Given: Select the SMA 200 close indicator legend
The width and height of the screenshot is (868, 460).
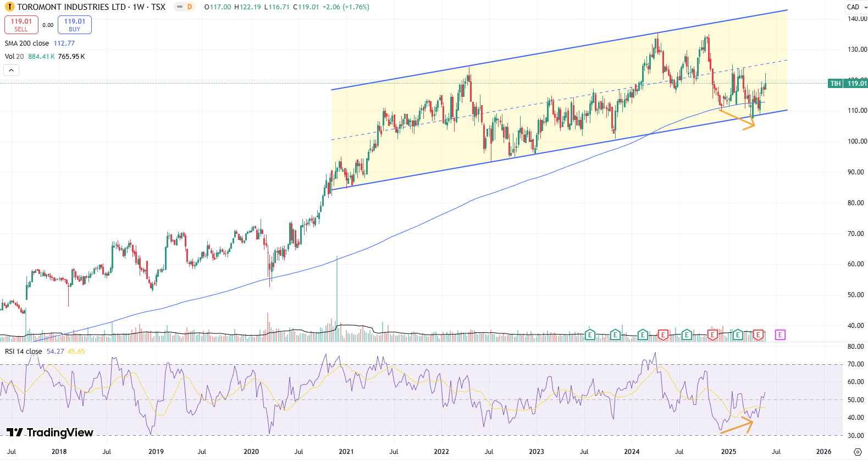Looking at the screenshot, I should coord(27,43).
